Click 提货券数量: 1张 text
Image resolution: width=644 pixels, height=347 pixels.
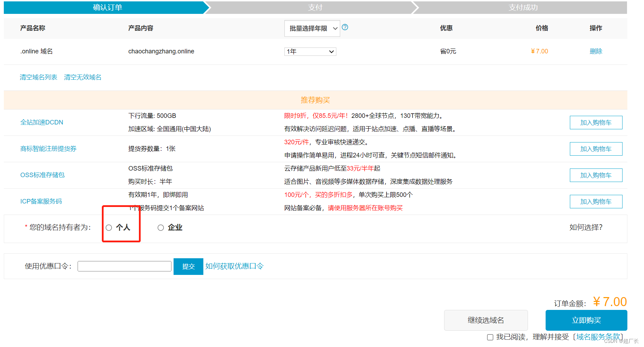[x=152, y=149]
